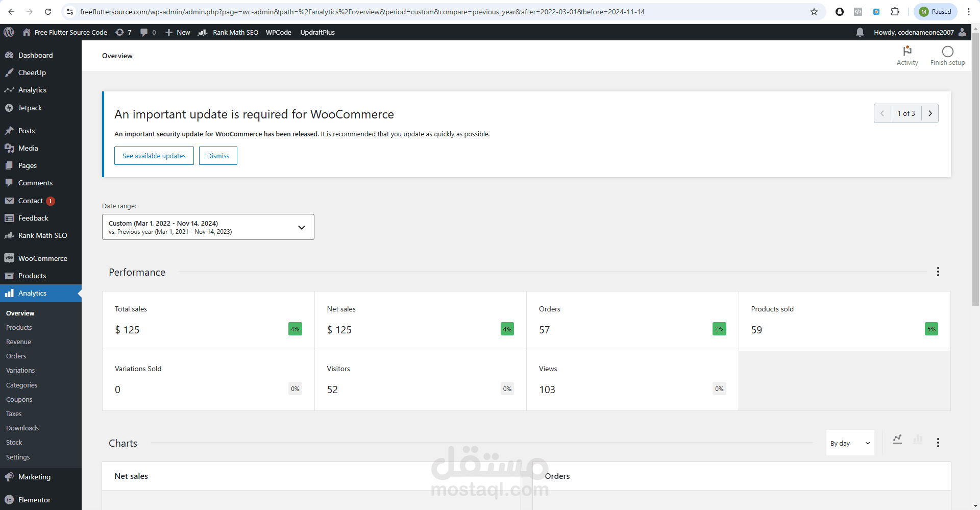Image resolution: width=980 pixels, height=510 pixels.
Task: Open Categories analytics report
Action: 21,385
